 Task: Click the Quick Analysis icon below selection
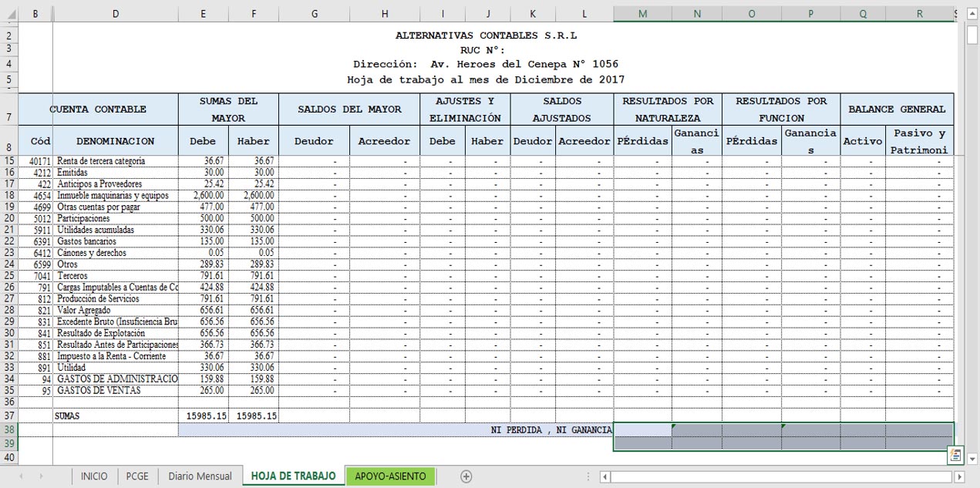[956, 456]
